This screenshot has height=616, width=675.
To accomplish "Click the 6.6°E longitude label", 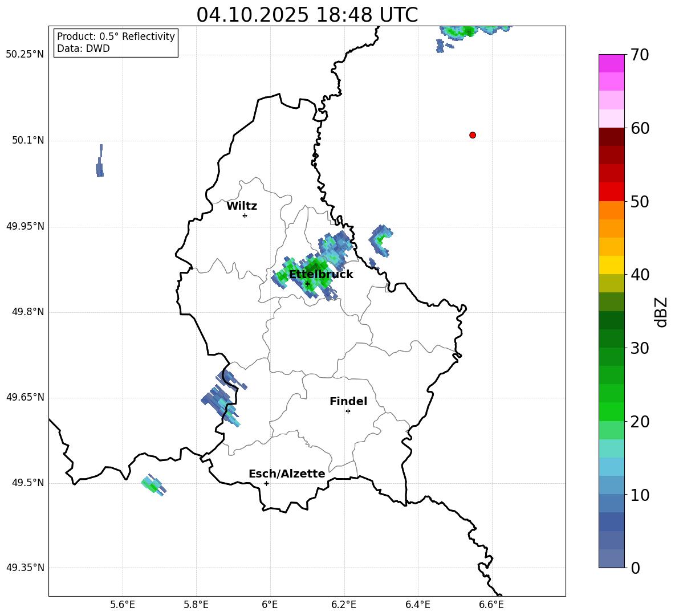I will (491, 605).
